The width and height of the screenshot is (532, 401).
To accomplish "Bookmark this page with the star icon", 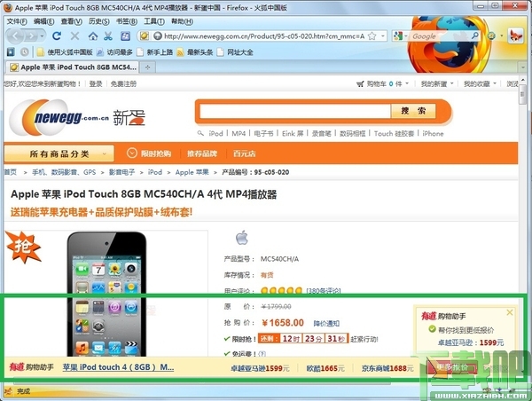I will [372, 36].
